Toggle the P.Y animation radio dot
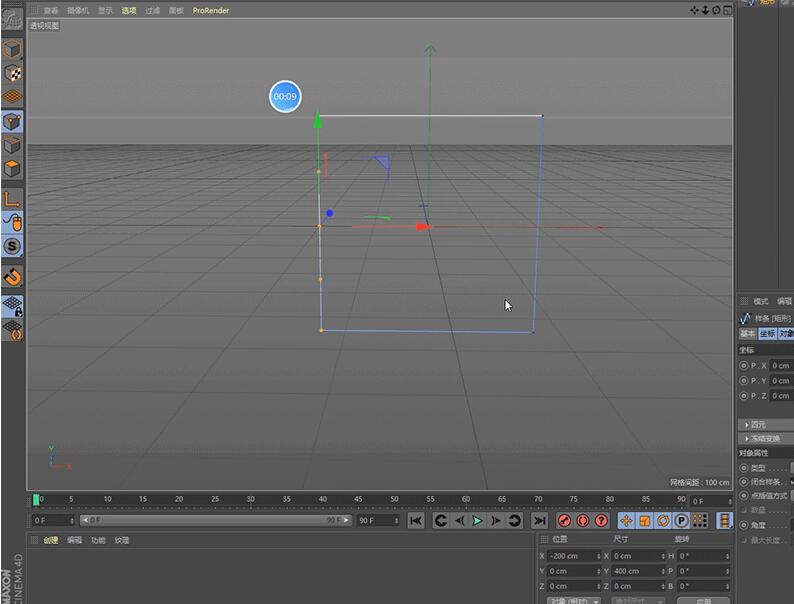 coord(743,380)
